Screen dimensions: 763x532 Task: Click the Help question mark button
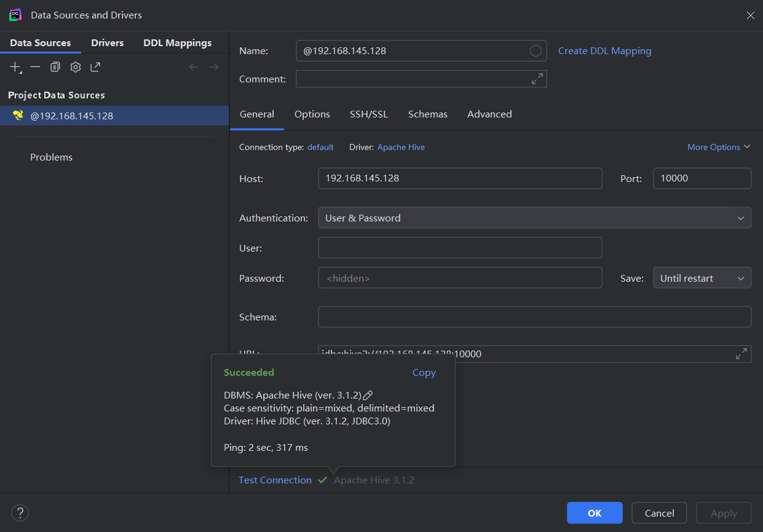pyautogui.click(x=20, y=512)
